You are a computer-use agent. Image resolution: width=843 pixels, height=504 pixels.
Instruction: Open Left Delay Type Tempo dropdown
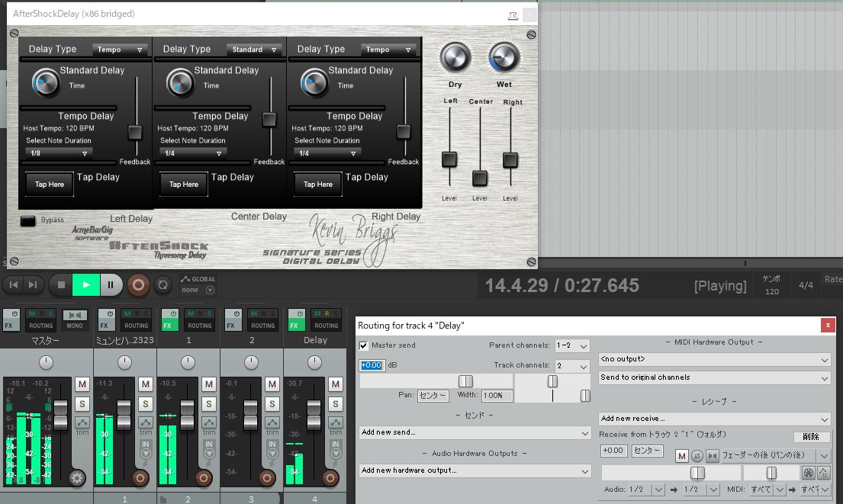pos(119,50)
